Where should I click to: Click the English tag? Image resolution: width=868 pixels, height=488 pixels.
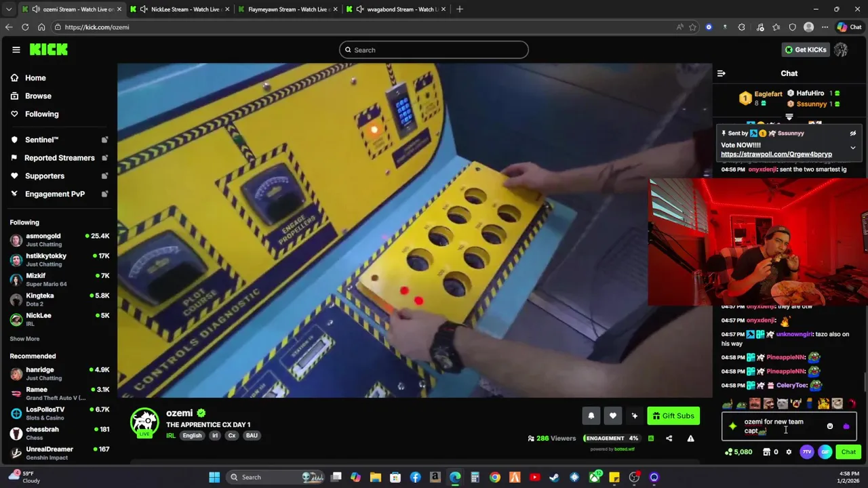(192, 436)
